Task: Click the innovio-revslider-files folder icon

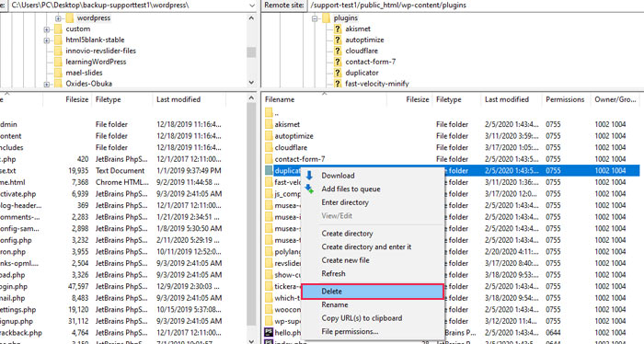Action: [58, 51]
